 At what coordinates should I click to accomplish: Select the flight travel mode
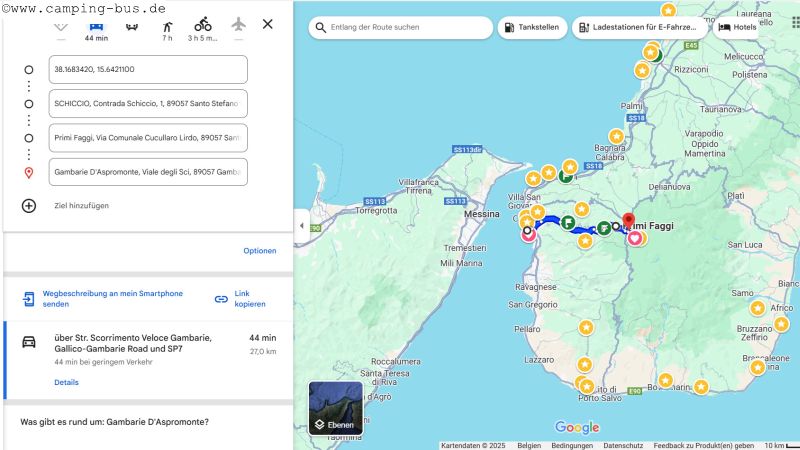pos(238,24)
